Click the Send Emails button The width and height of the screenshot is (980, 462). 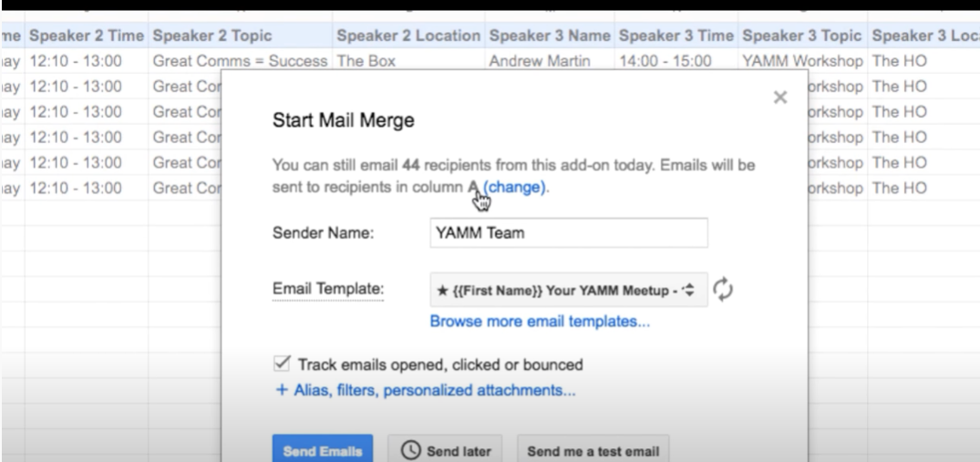click(323, 450)
